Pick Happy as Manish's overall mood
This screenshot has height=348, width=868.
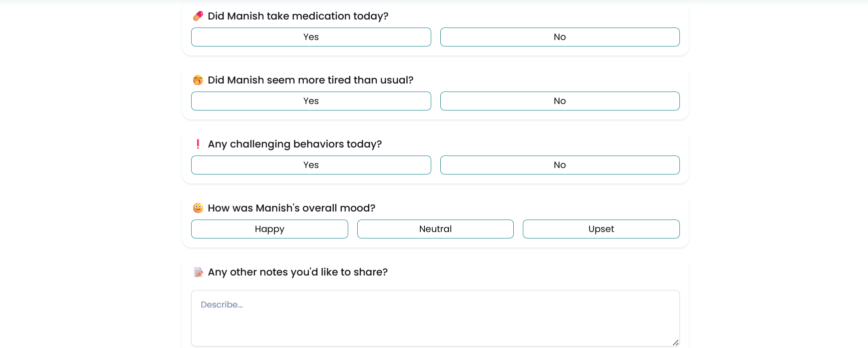(x=269, y=229)
